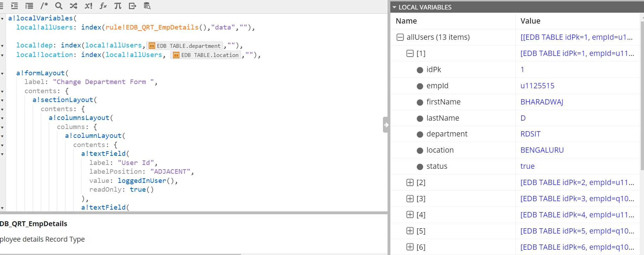Click the allUsers value summary link
This screenshot has width=644, height=255.
point(576,37)
